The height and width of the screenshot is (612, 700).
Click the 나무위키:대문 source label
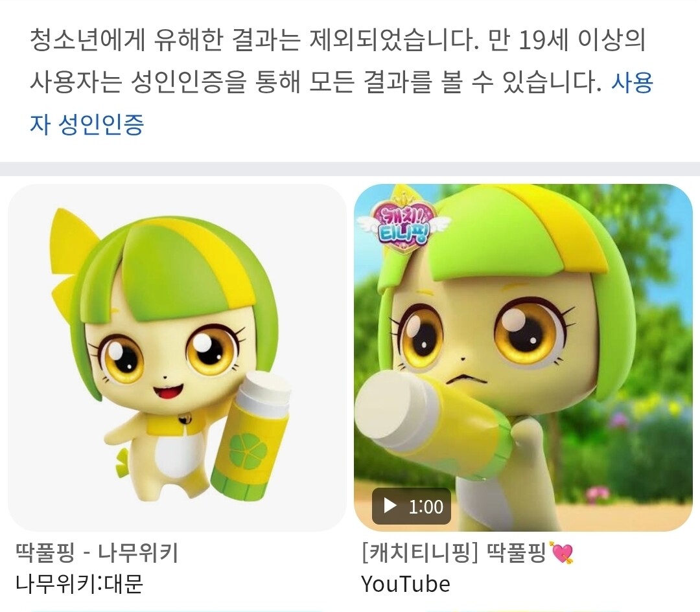79,584
